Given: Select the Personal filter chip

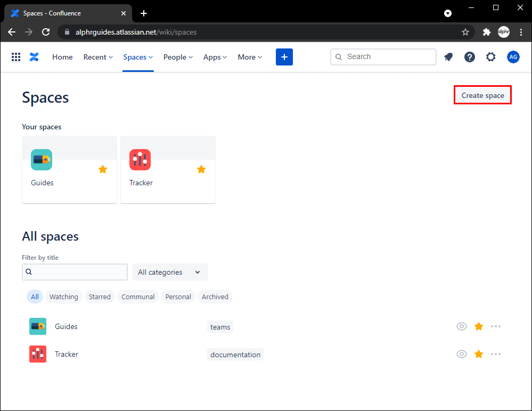Looking at the screenshot, I should pyautogui.click(x=178, y=297).
